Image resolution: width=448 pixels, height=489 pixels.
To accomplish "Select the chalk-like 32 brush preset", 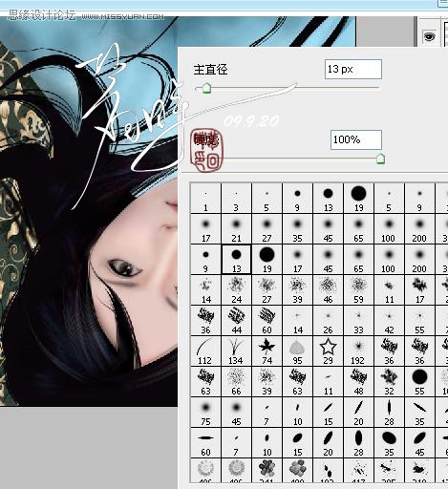I will coord(389,382).
